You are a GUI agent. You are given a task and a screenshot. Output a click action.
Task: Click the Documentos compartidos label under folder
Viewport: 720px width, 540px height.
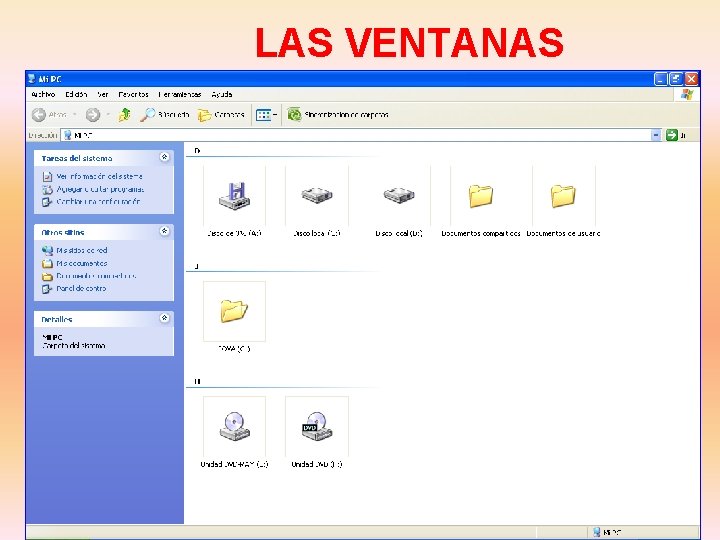tap(481, 233)
